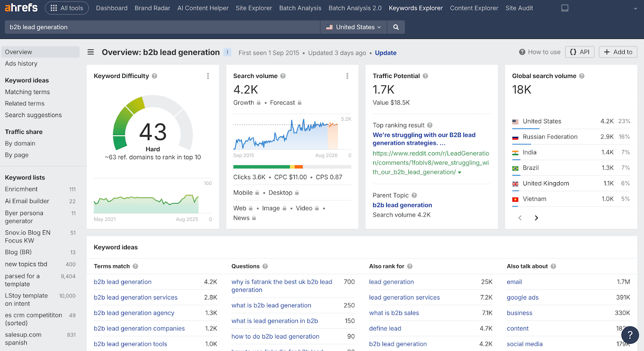The height and width of the screenshot is (351, 644).
Task: Click the API button
Action: [580, 52]
